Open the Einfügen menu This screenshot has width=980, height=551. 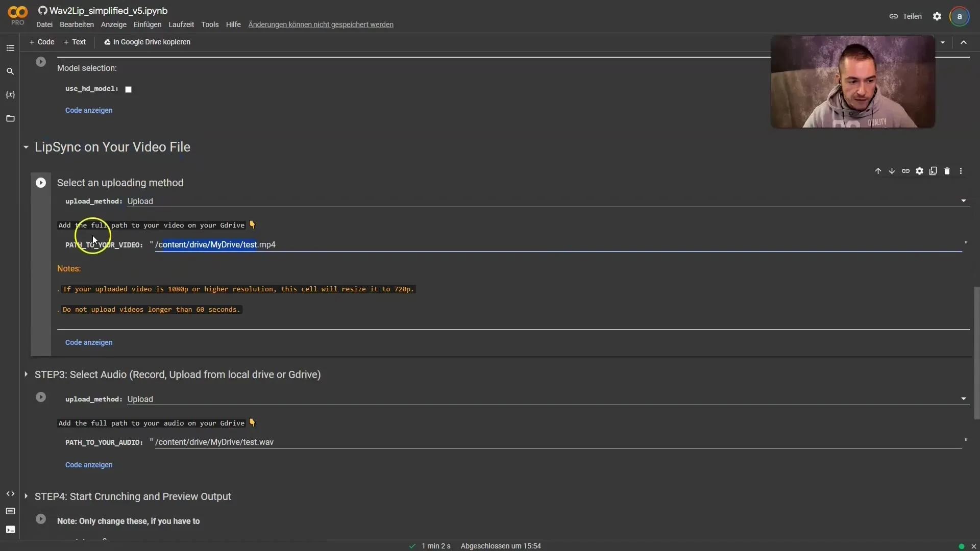pos(148,24)
